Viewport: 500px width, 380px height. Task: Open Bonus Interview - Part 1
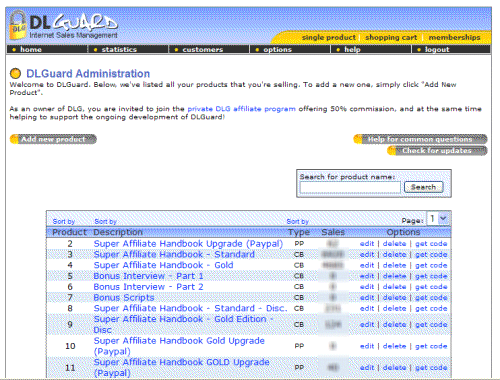(x=148, y=276)
